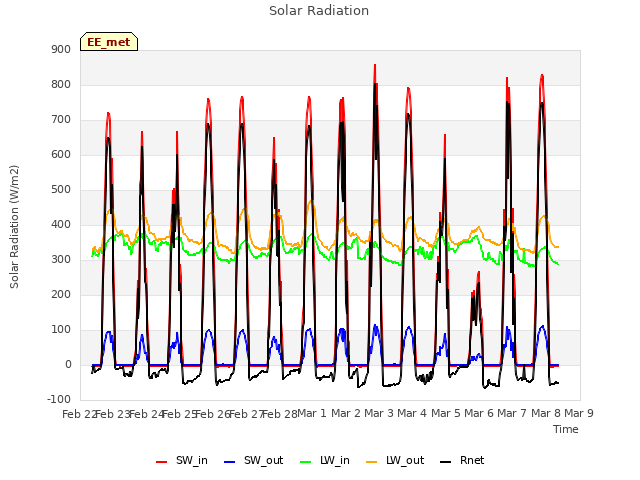Toggle the LW_in legend series
Image resolution: width=640 pixels, height=480 pixels.
325,460
